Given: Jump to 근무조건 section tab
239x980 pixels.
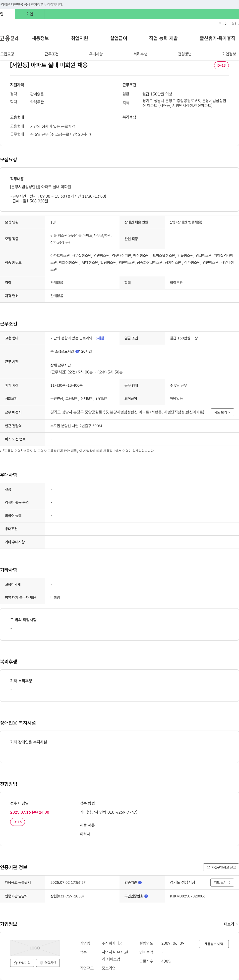Looking at the screenshot, I should click(52, 54).
